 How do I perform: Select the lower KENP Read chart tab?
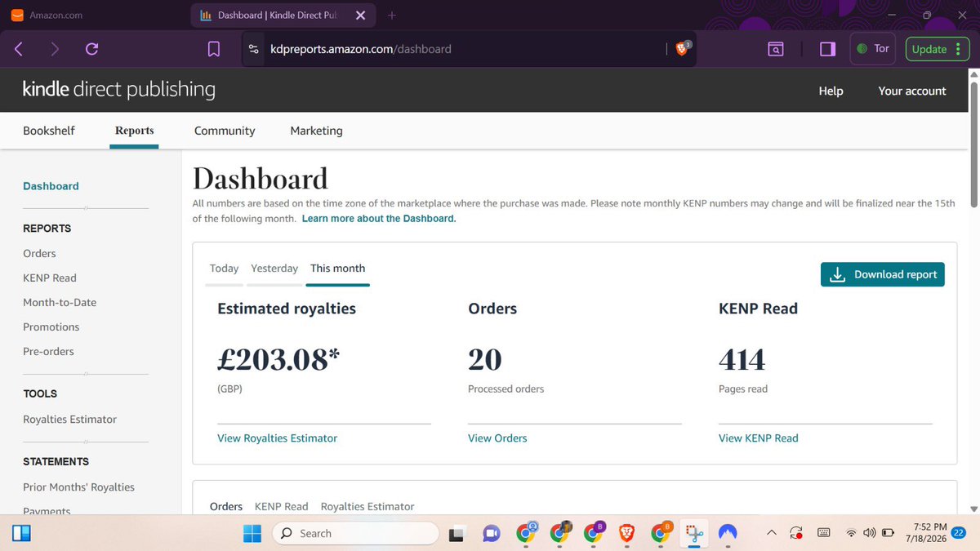282,506
